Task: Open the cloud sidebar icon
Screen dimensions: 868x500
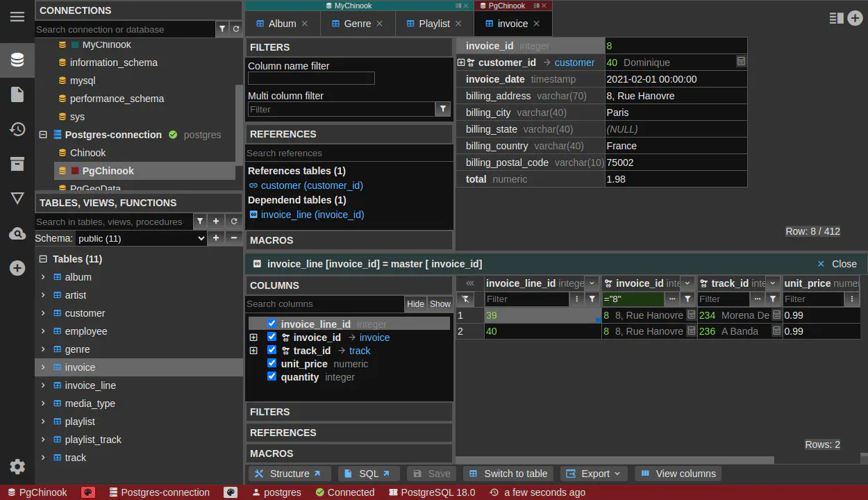Action: pyautogui.click(x=17, y=233)
